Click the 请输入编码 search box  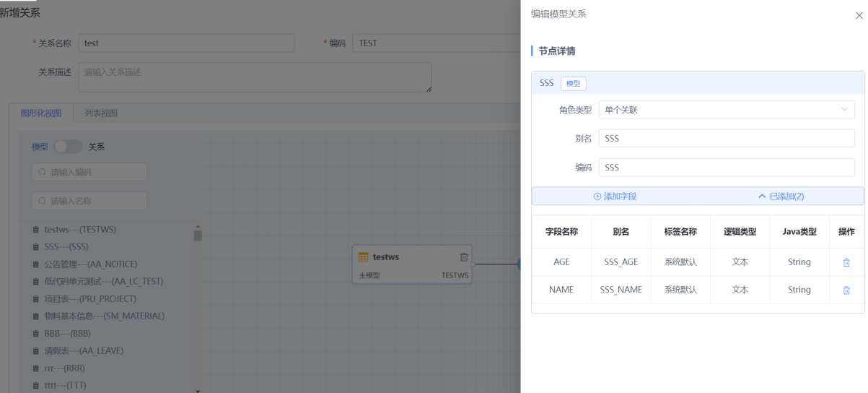(89, 172)
